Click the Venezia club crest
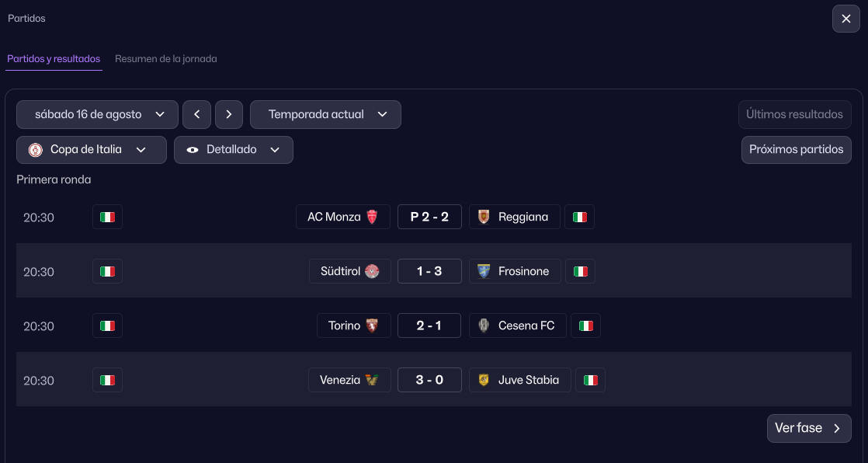 373,380
